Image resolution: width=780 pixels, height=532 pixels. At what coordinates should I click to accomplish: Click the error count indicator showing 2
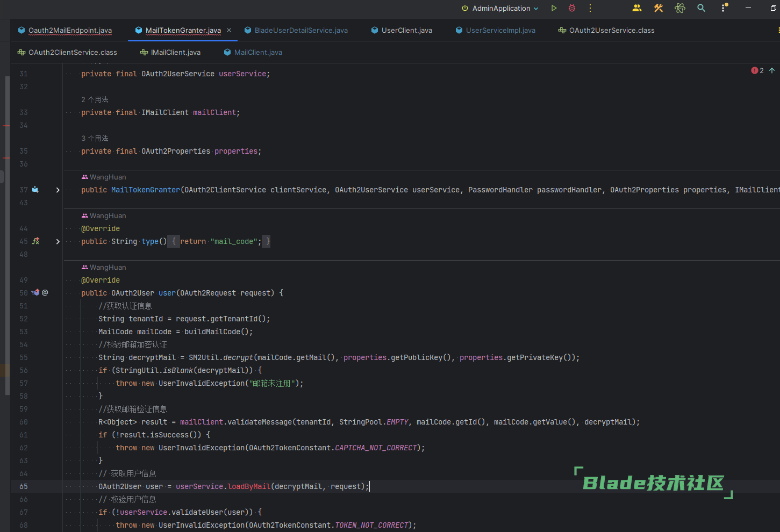pyautogui.click(x=757, y=70)
